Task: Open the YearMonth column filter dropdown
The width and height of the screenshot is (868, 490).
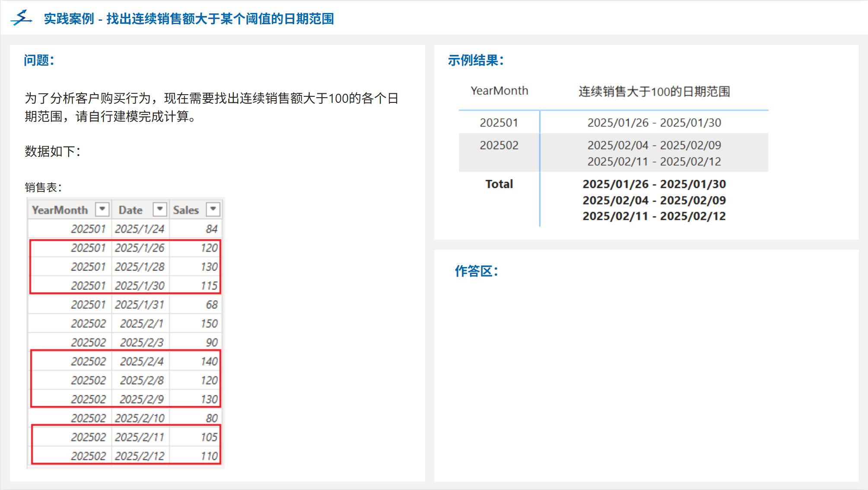Action: 102,210
